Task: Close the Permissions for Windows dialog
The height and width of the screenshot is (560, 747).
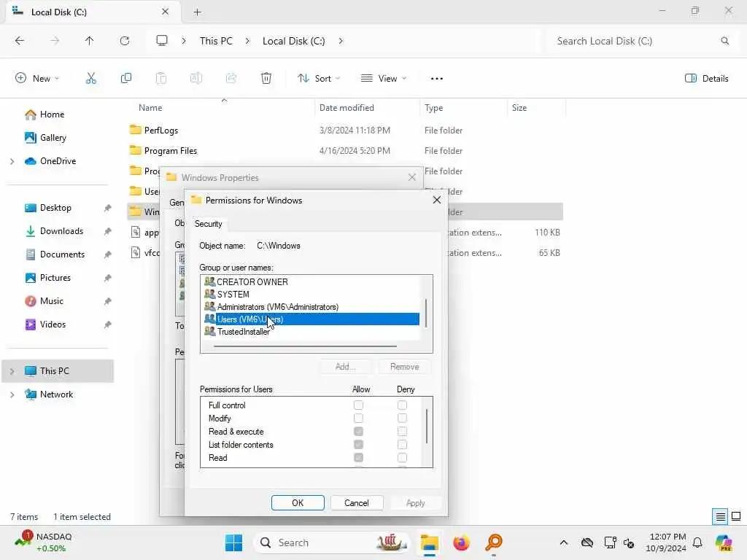Action: point(436,200)
